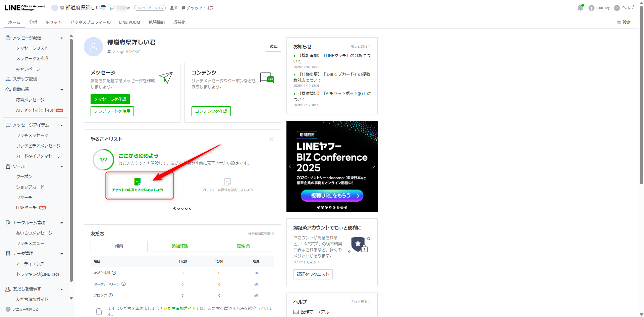Collapse the メッセージアイテム section
This screenshot has height=317, width=644.
[x=62, y=125]
